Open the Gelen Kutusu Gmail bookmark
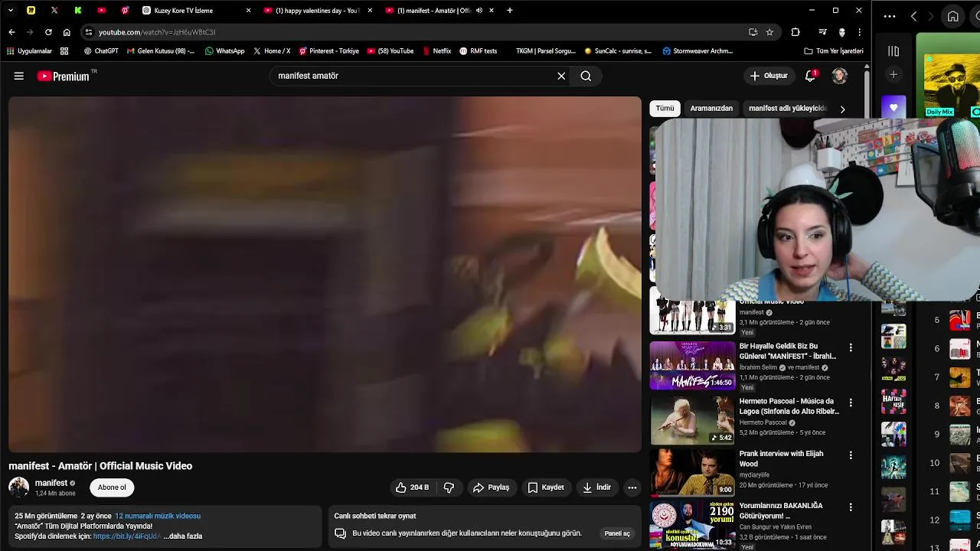 point(161,51)
